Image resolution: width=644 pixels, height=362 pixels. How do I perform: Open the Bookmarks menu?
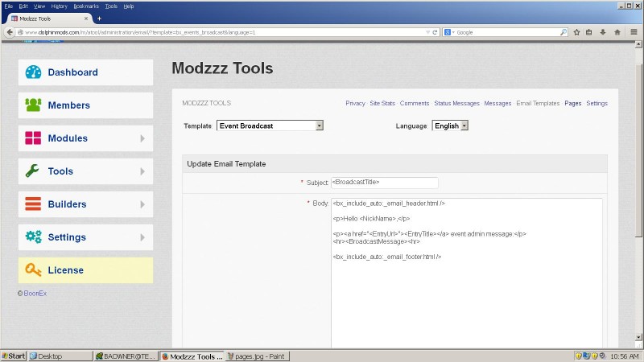coord(86,6)
